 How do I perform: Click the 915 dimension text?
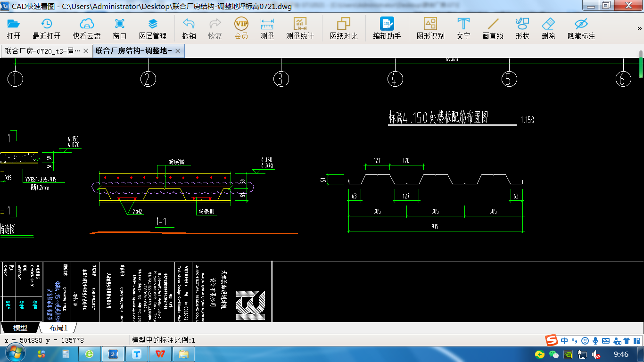(x=435, y=227)
